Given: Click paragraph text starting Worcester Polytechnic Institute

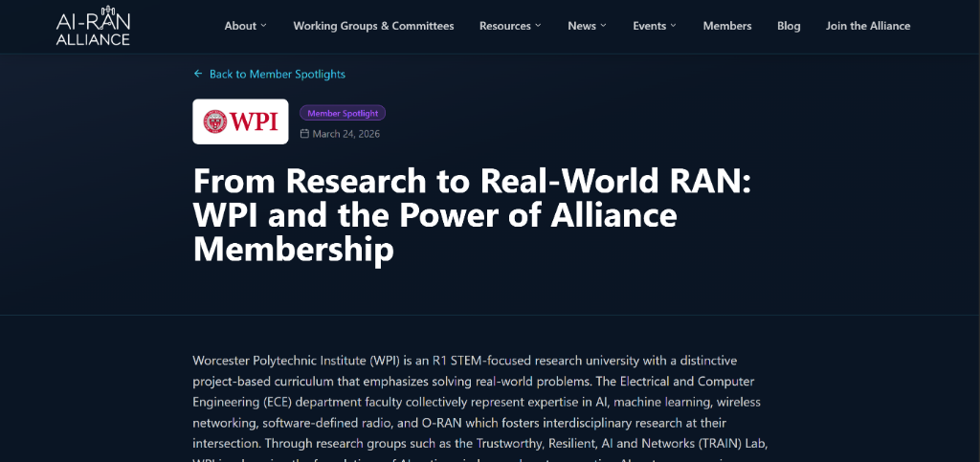Looking at the screenshot, I should tap(480, 409).
